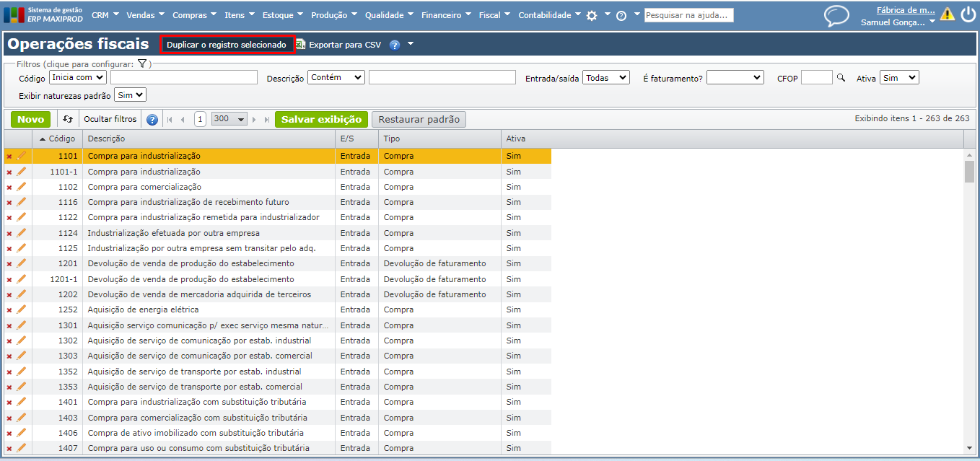Open the Estoque menu
Screen dimensions: 980x461
283,15
